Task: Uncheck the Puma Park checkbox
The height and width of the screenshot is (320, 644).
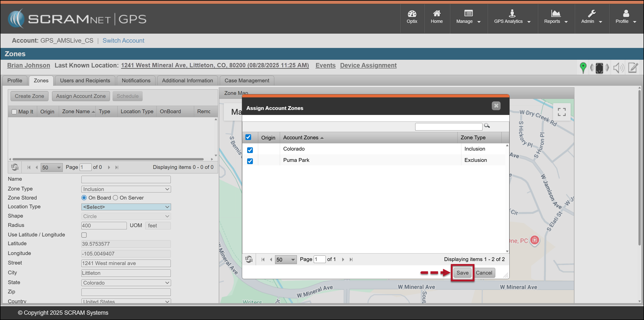Action: 250,161
